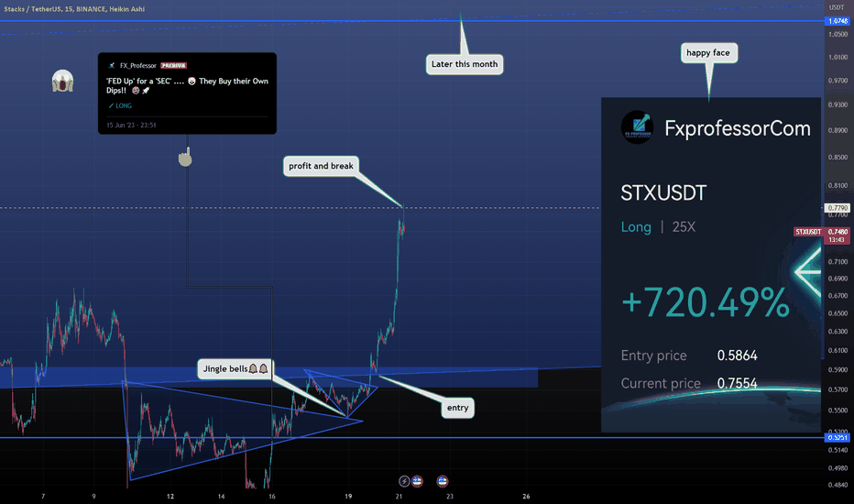Click the lightning bolt event icon on the time axis

404,481
